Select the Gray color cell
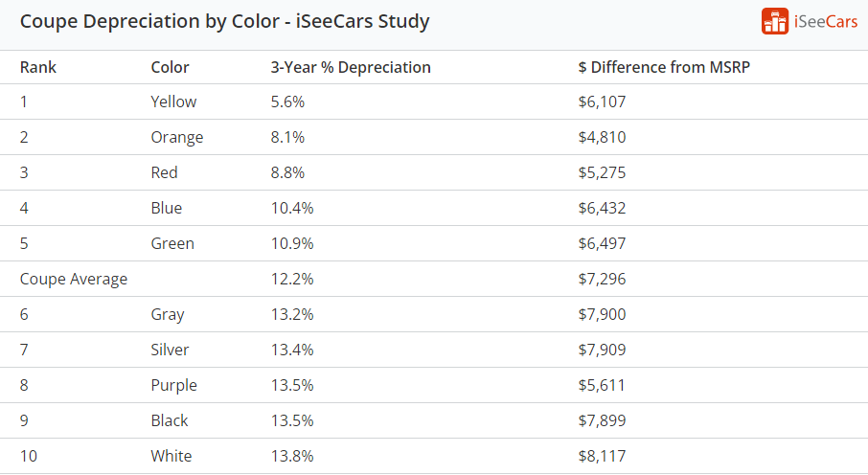The image size is (868, 475). pyautogui.click(x=168, y=314)
